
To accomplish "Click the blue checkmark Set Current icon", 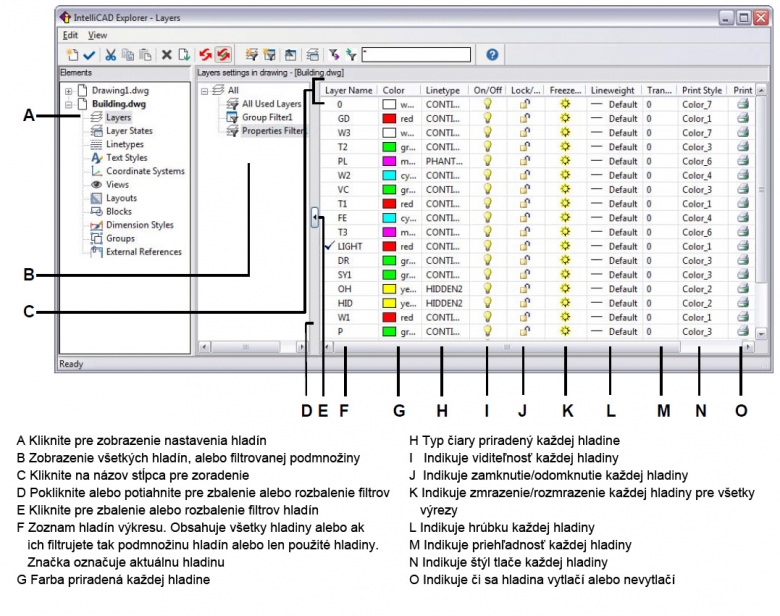I will 87,55.
